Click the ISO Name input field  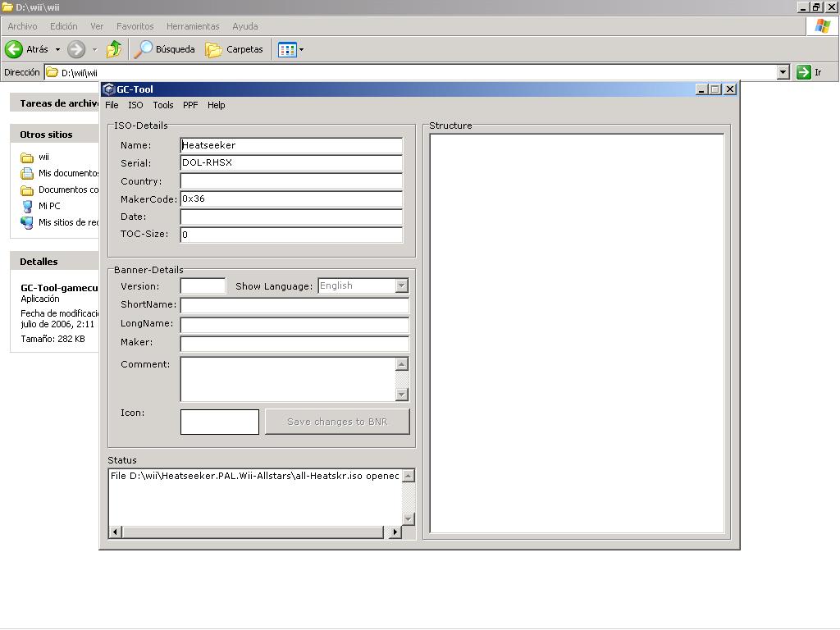[x=291, y=145]
